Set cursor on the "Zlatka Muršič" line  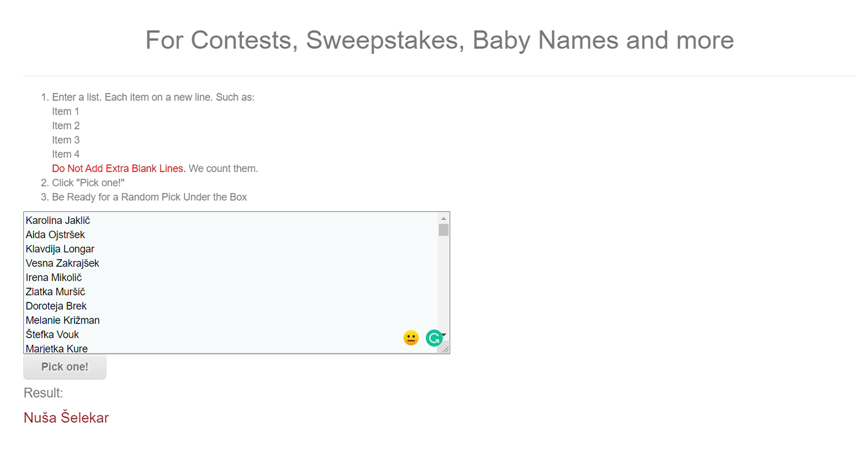(55, 292)
